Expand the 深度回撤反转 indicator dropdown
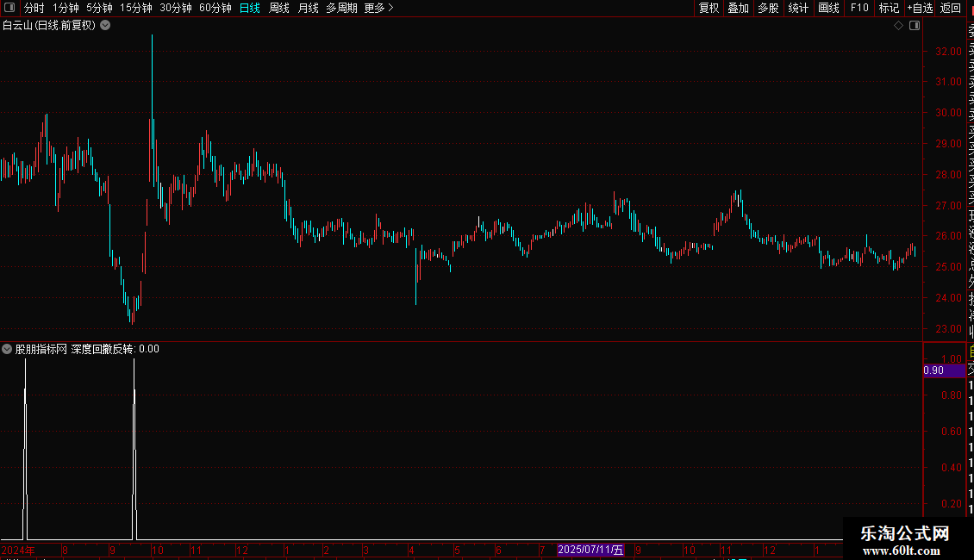Image resolution: width=974 pixels, height=560 pixels. [7, 349]
